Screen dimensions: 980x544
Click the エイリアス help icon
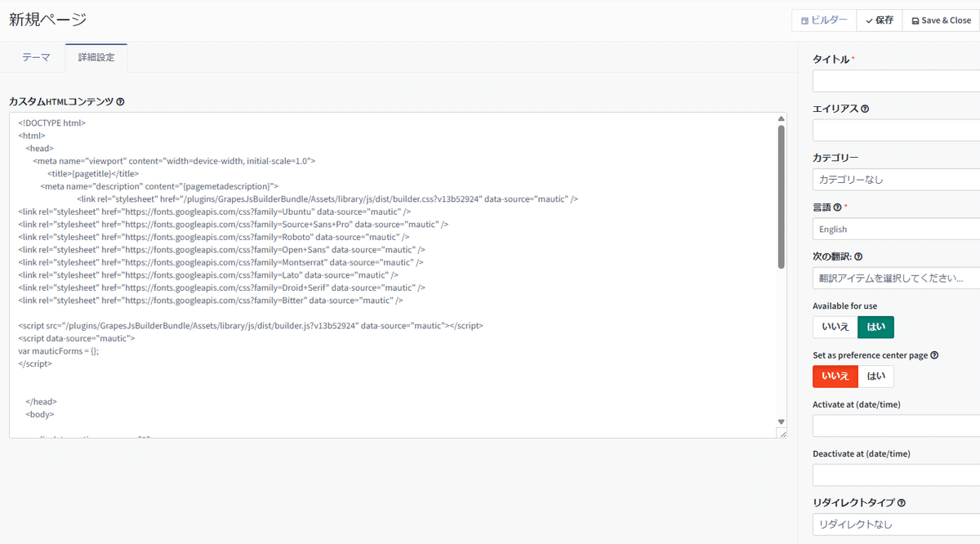[x=865, y=109]
